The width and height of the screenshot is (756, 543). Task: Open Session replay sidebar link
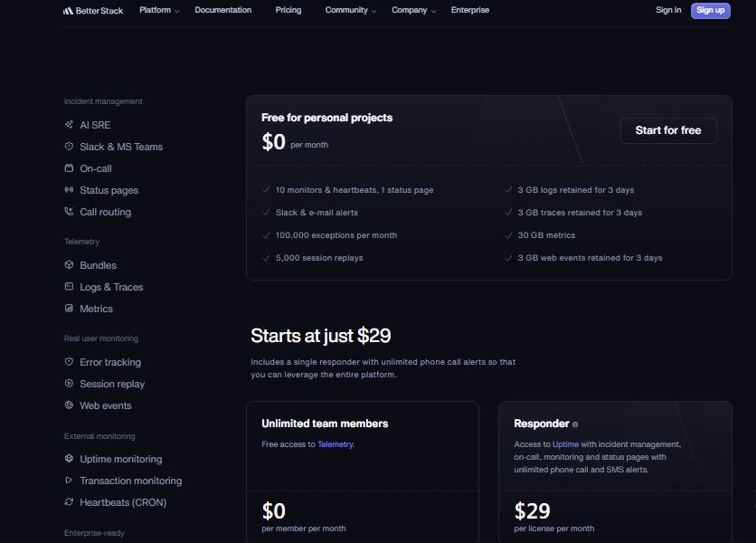tap(112, 384)
